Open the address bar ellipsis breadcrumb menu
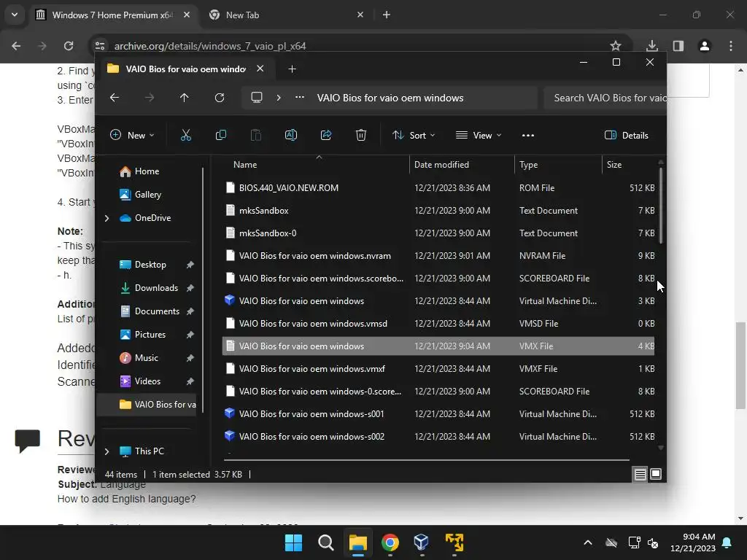747x560 pixels. pyautogui.click(x=300, y=98)
